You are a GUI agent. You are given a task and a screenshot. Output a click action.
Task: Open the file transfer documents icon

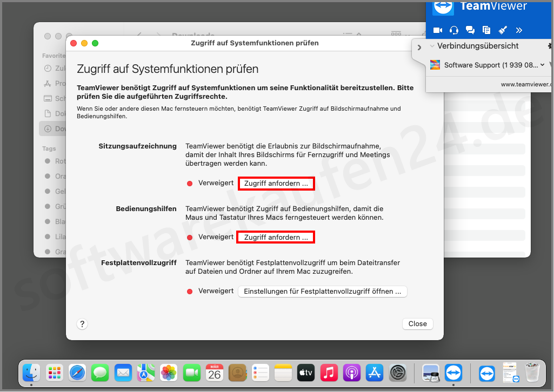click(486, 30)
